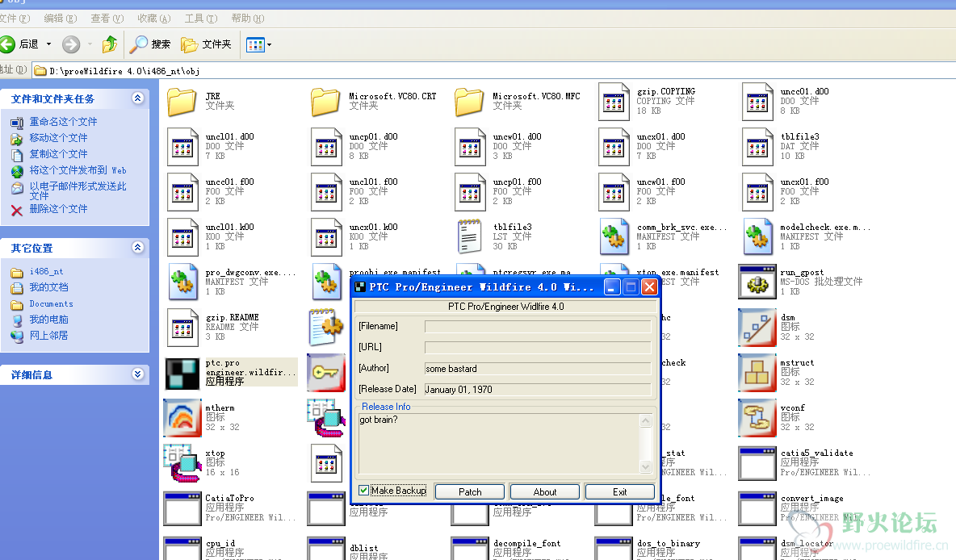Open 我的电脑 in other places
Viewport: 956px width, 560px height.
[48, 320]
